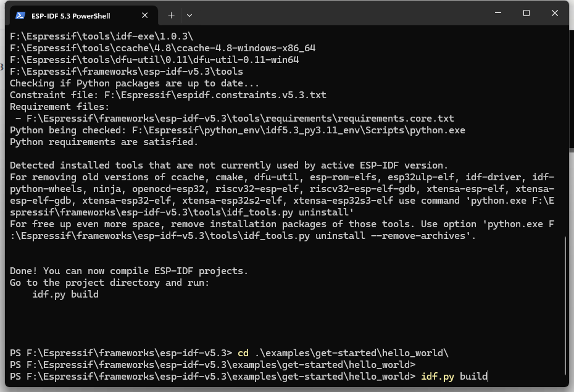
Task: Minimize the terminal window
Action: click(497, 13)
